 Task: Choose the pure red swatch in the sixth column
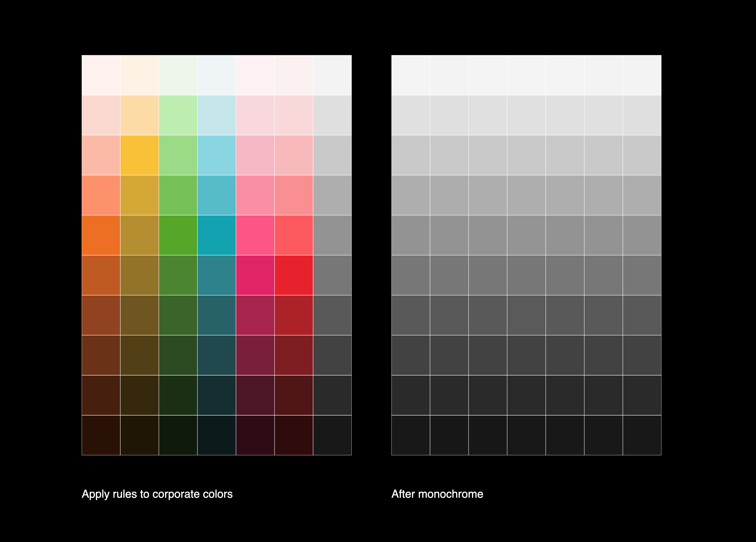294,275
